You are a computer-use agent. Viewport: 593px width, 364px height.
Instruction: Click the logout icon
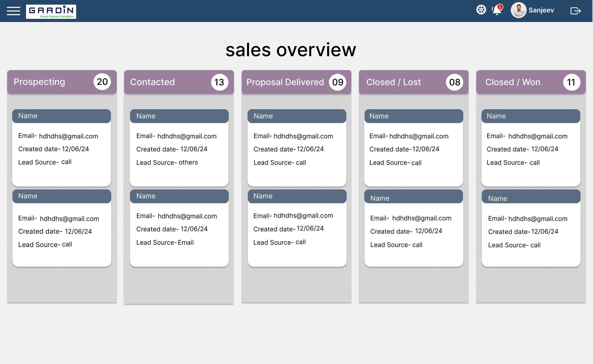click(x=575, y=11)
